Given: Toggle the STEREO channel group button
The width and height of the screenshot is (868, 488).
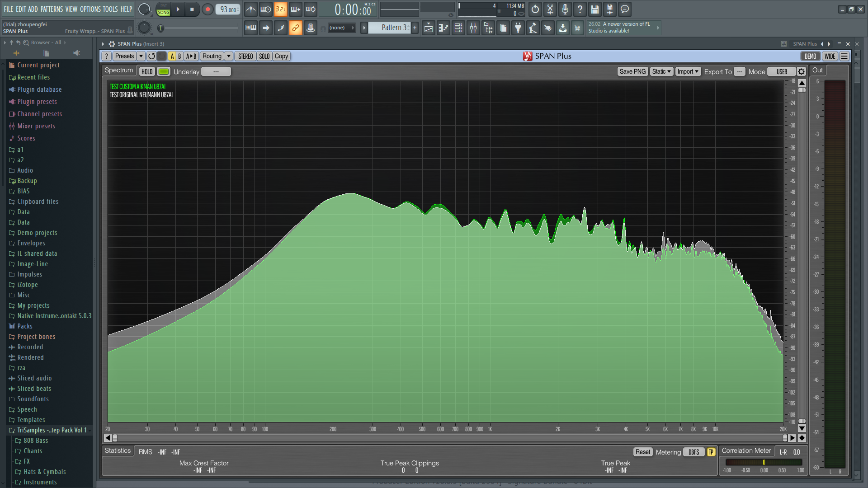Looking at the screenshot, I should coord(245,56).
